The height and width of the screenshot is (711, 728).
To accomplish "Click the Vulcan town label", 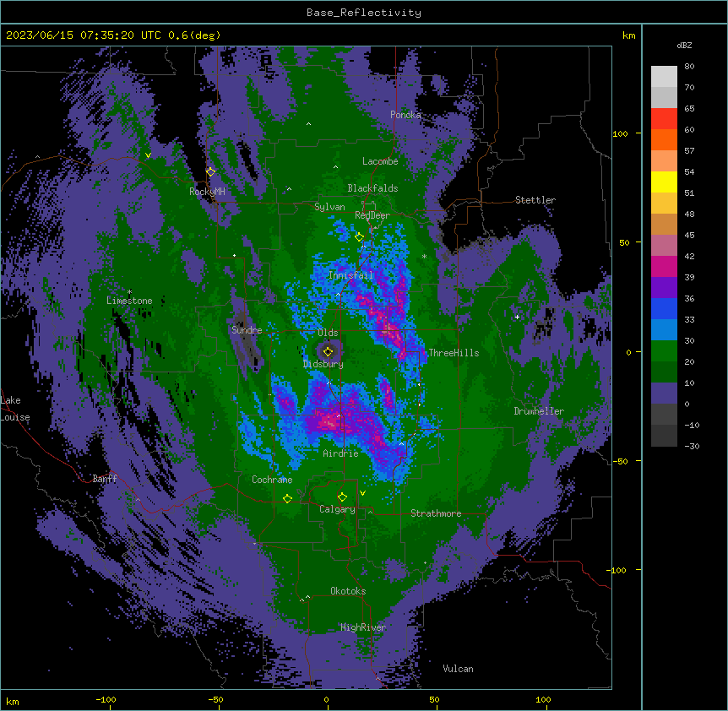I will coord(459,669).
